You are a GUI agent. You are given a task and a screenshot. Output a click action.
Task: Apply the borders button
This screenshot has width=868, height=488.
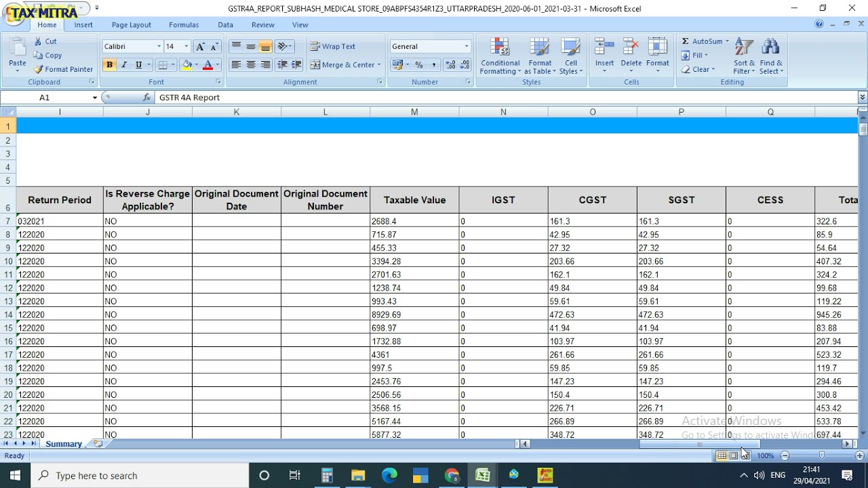(163, 65)
